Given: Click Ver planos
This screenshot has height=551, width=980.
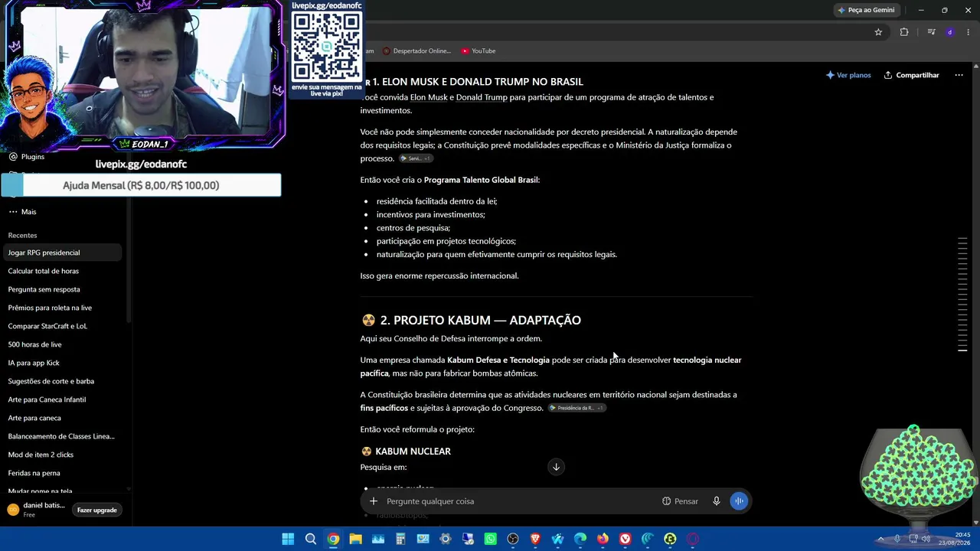Looking at the screenshot, I should coord(848,75).
